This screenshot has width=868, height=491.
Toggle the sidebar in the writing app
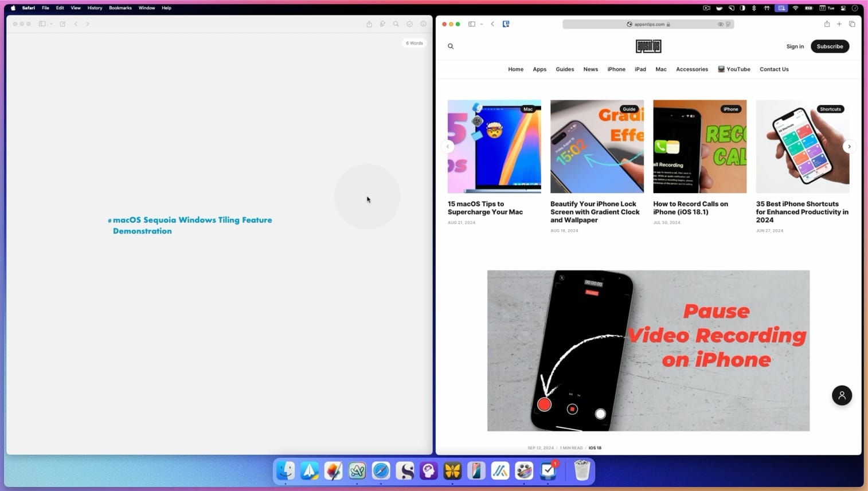click(41, 24)
